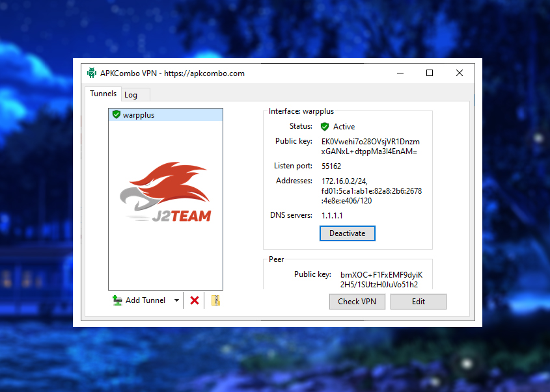The image size is (550, 392).
Task: Remove selected tunnel with red X icon
Action: click(195, 300)
